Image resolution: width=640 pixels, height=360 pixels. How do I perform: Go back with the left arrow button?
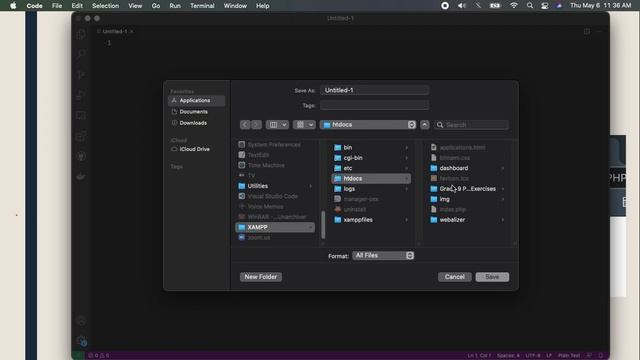tap(245, 124)
